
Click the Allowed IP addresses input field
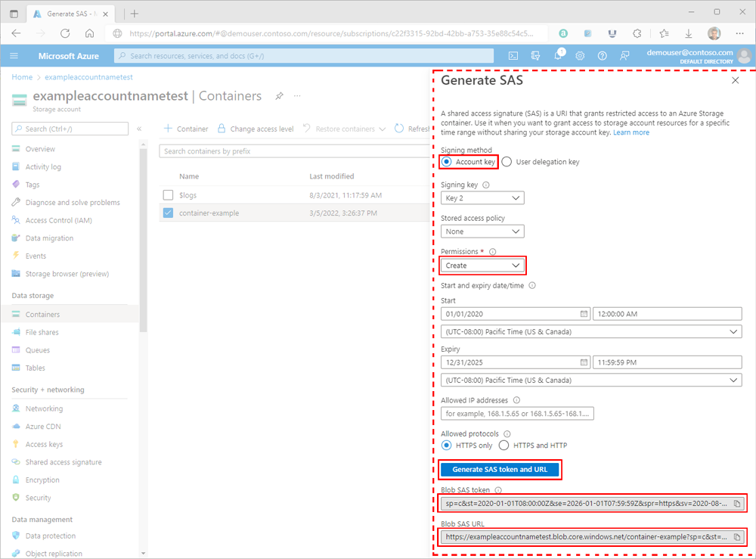pyautogui.click(x=517, y=414)
